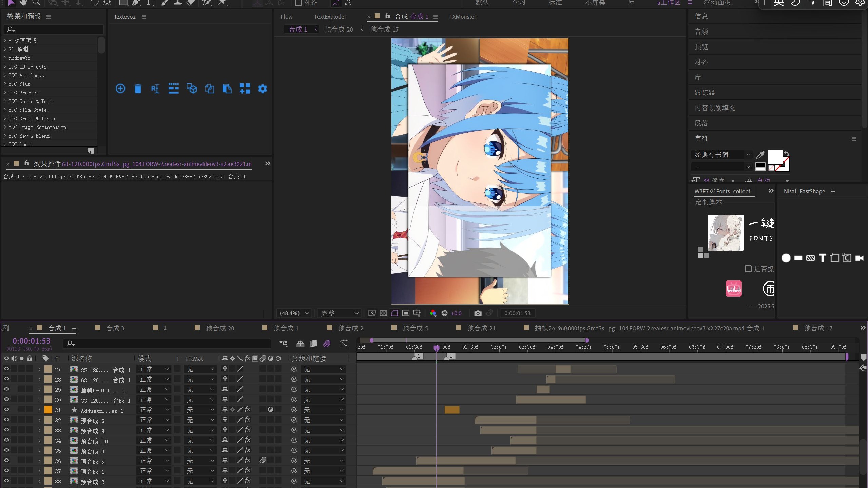The image size is (868, 488).
Task: Click the Nisai_FastShape camera icon
Action: [859, 258]
